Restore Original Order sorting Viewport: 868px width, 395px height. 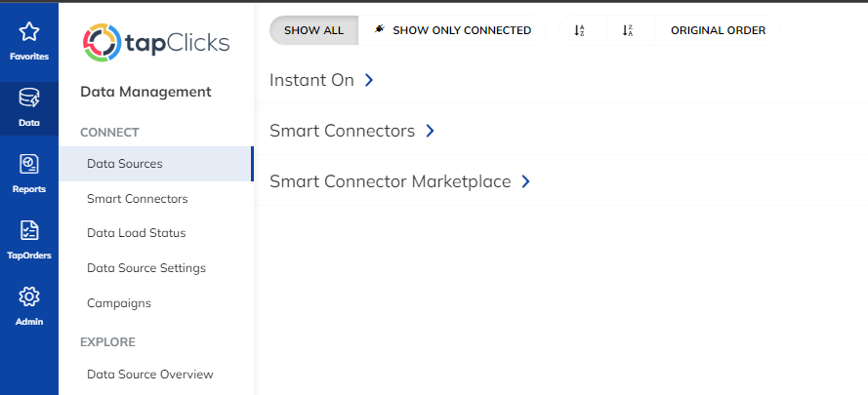click(718, 30)
